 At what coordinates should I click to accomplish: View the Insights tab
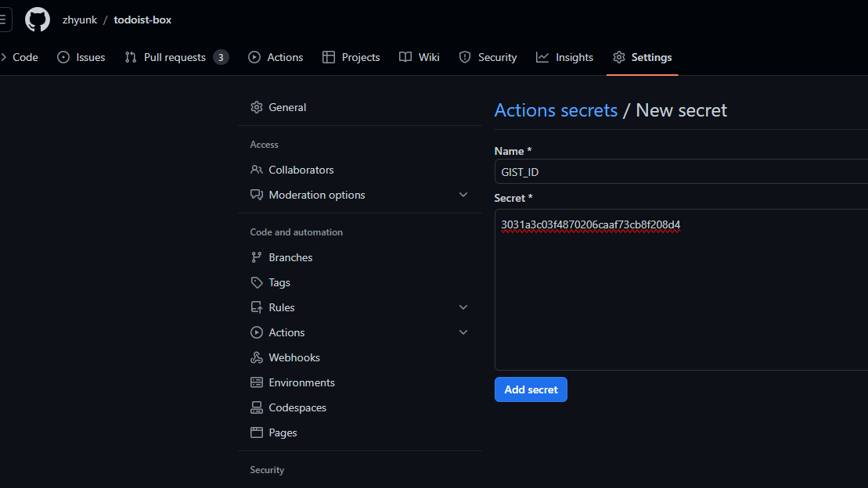tap(564, 58)
